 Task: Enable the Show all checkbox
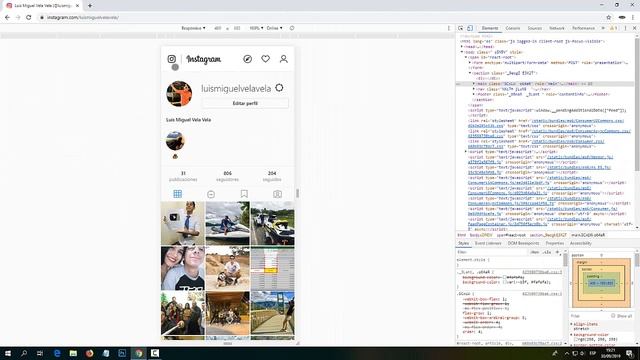[613, 316]
